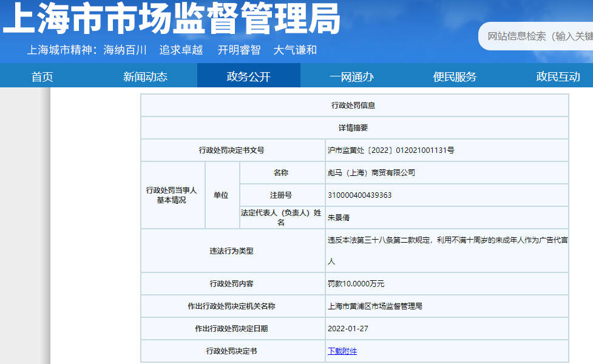Open the 便民服务 navigation tab
The width and height of the screenshot is (593, 364).
tap(455, 76)
